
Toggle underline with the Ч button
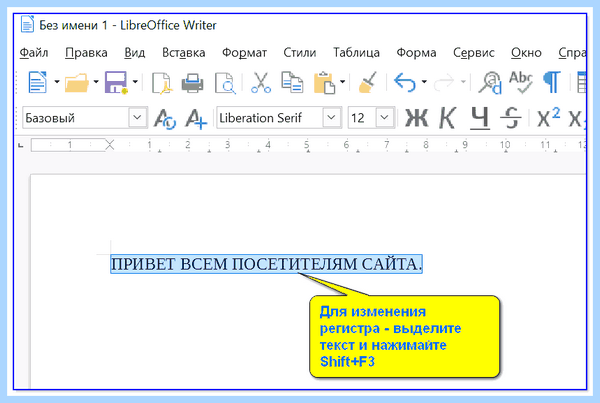point(480,118)
